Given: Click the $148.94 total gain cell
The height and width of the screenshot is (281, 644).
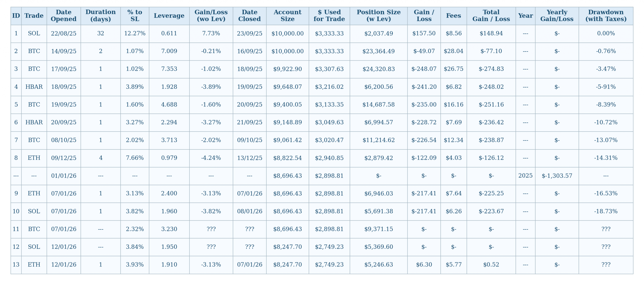Looking at the screenshot, I should click(491, 33).
